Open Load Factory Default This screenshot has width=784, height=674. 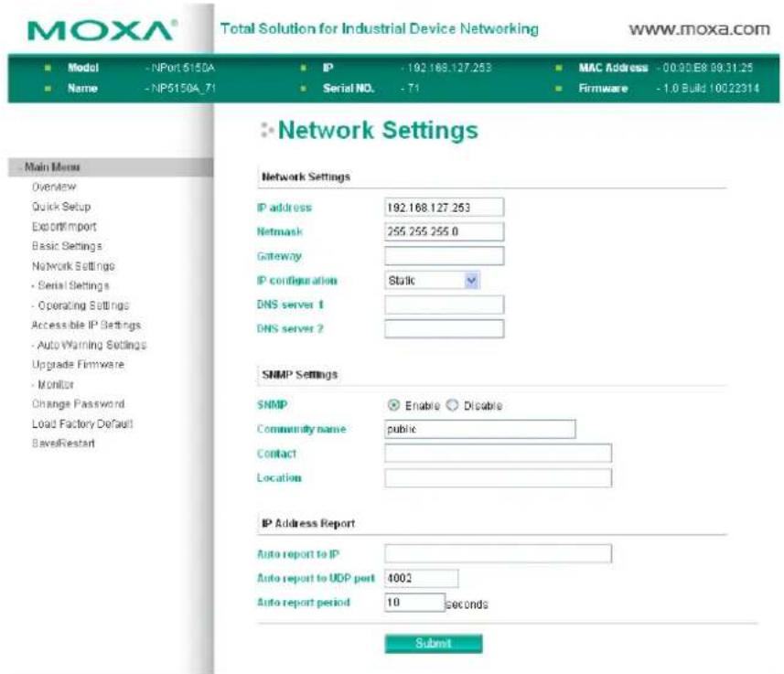coord(82,424)
